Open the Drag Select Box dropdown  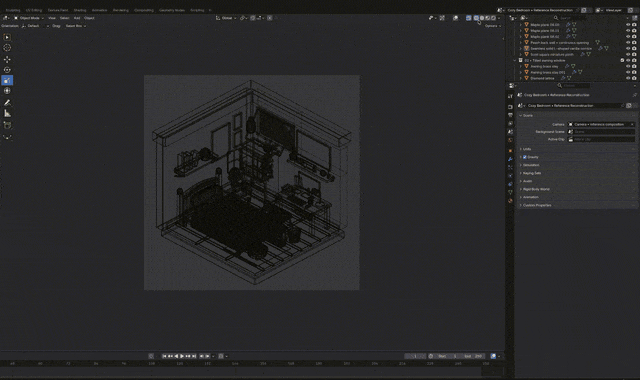(76, 26)
